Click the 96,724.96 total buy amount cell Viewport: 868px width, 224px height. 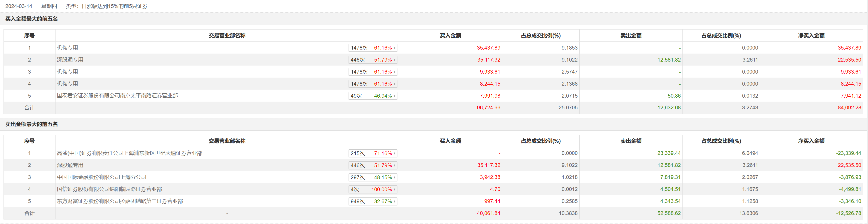click(x=488, y=108)
